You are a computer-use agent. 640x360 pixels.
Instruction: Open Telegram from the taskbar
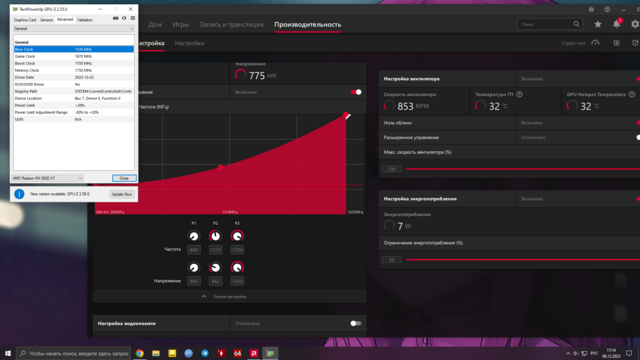205,353
